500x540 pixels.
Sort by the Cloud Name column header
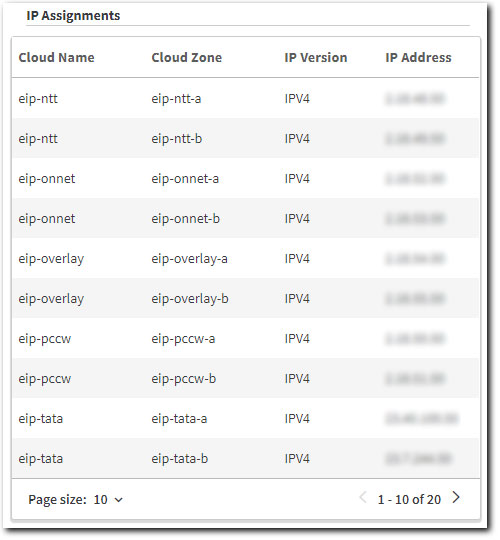coord(56,58)
